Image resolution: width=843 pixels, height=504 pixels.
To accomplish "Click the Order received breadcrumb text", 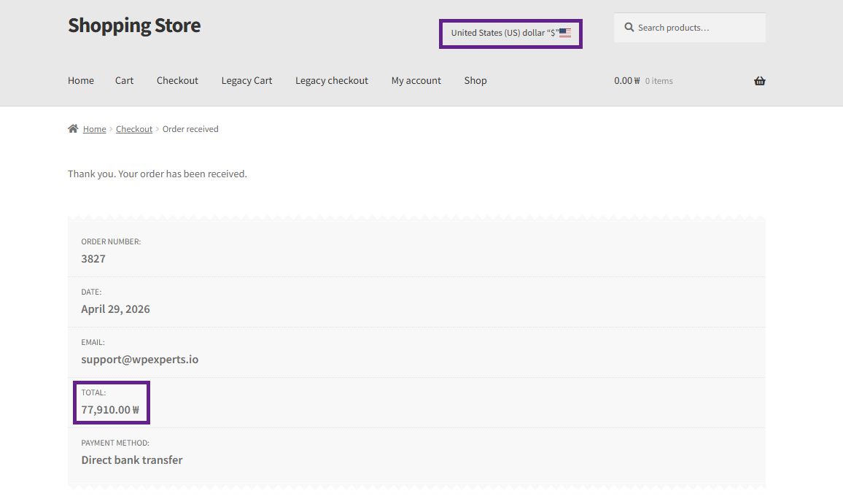I will (190, 129).
